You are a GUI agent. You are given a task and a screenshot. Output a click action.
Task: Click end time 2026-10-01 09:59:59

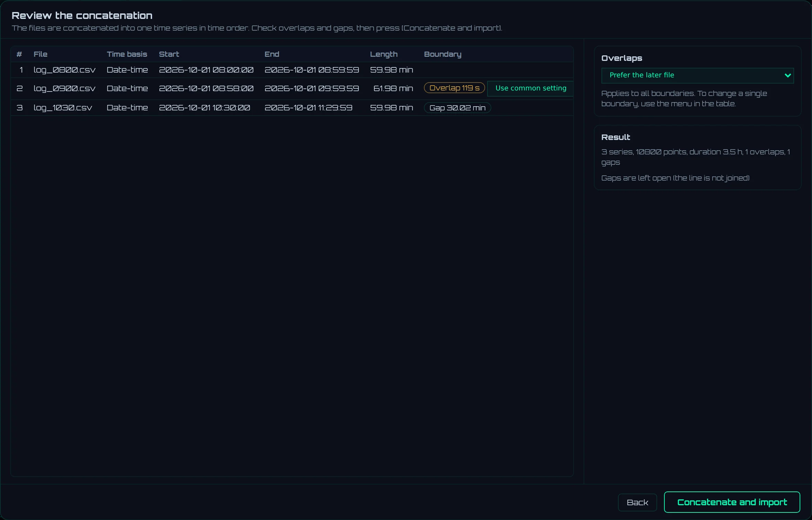point(311,89)
